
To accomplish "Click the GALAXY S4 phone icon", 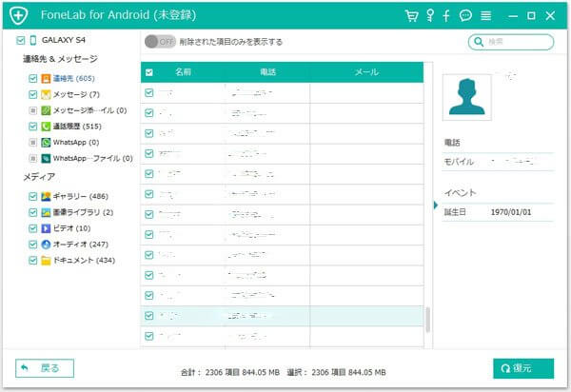I will coord(32,40).
